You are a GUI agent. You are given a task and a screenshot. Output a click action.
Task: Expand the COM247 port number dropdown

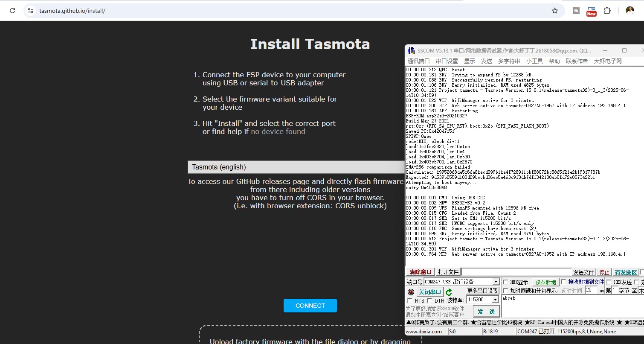point(496,282)
